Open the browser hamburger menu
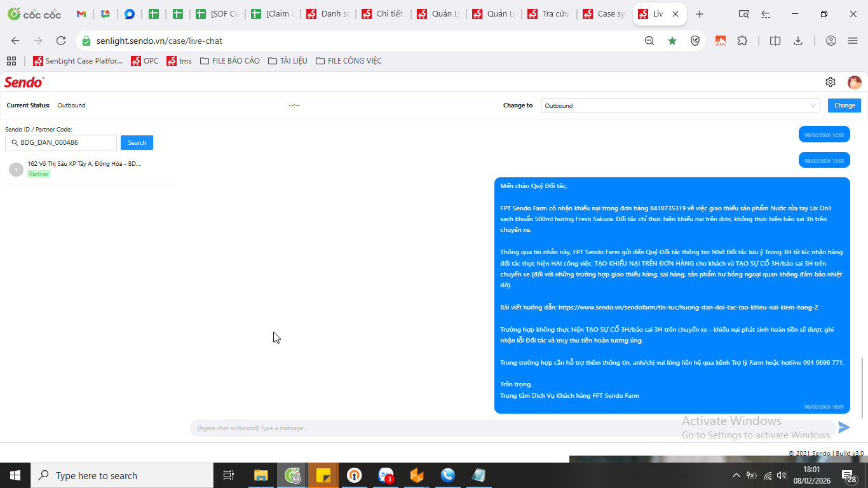Viewport: 868px width, 488px height. (x=853, y=41)
